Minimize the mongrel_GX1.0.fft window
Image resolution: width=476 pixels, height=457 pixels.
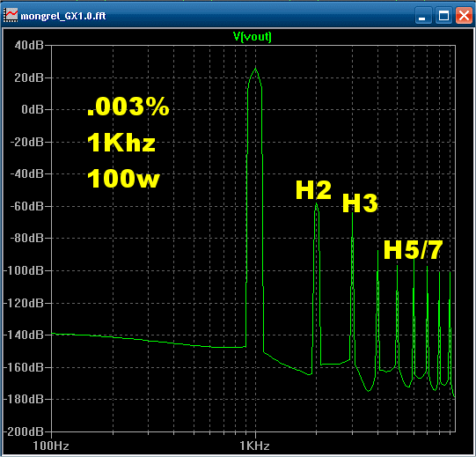tap(423, 15)
